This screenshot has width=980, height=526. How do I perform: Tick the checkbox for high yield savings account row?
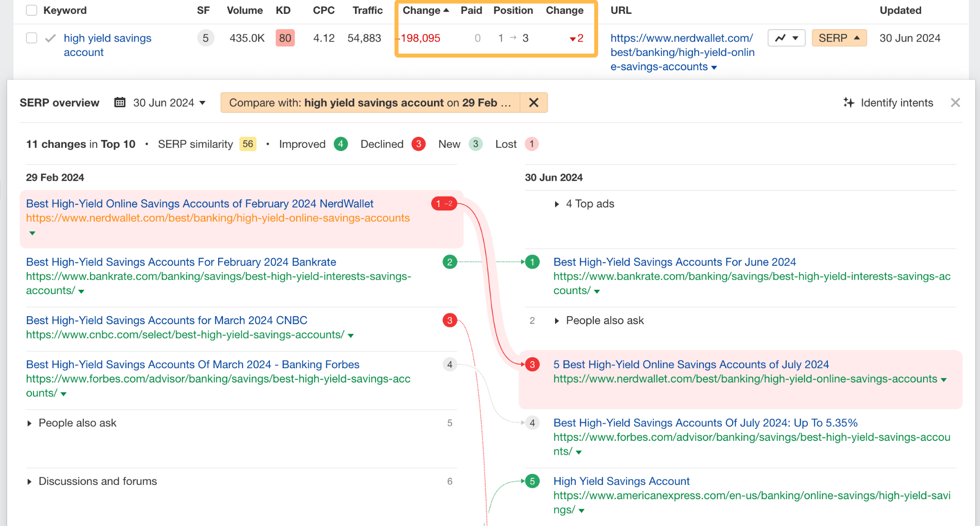coord(32,38)
